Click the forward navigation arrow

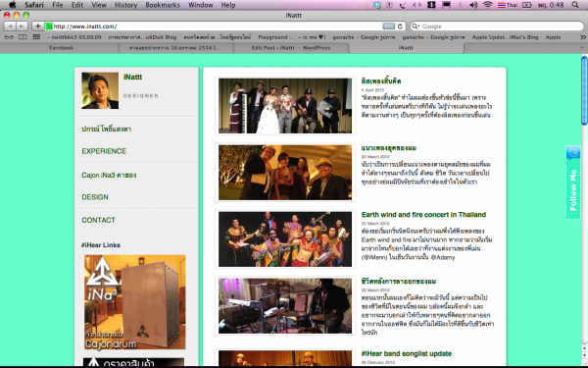[x=22, y=26]
